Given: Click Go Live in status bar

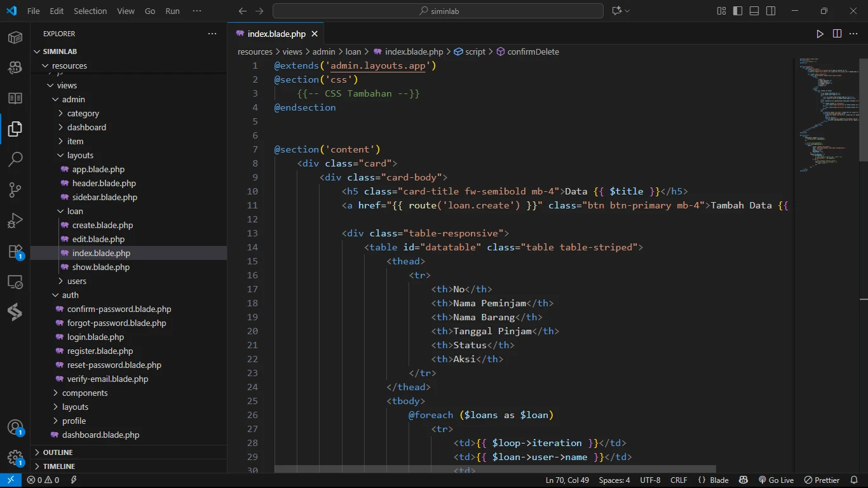Looking at the screenshot, I should [776, 480].
